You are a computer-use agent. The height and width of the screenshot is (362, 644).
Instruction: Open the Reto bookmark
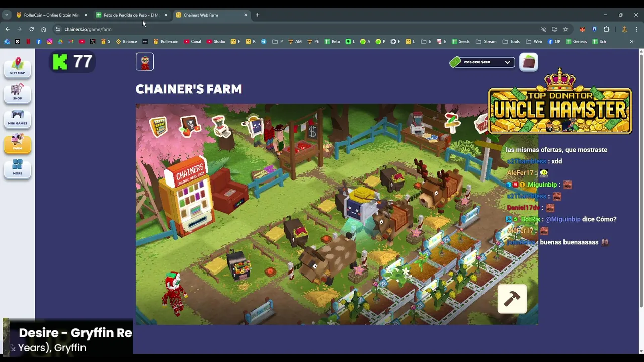pyautogui.click(x=332, y=42)
